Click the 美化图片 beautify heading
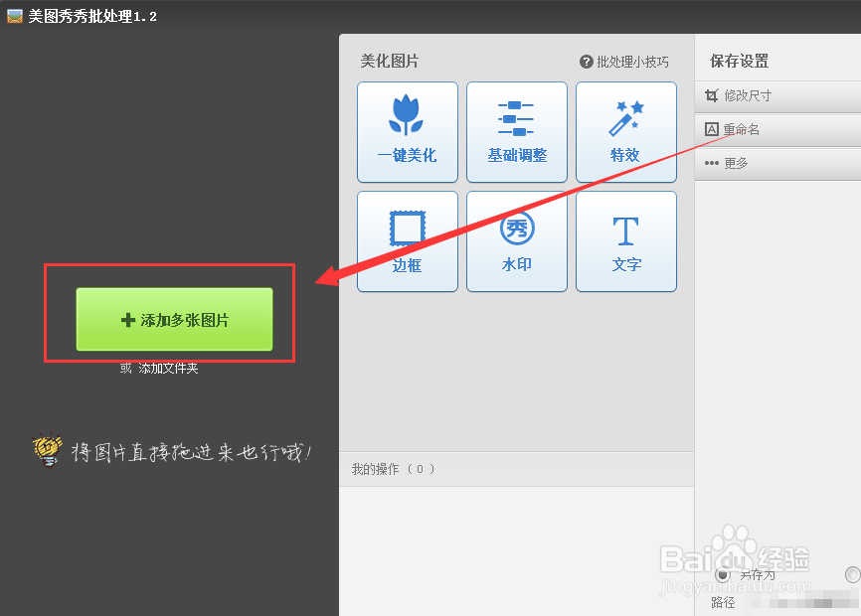This screenshot has width=861, height=616. [x=390, y=61]
